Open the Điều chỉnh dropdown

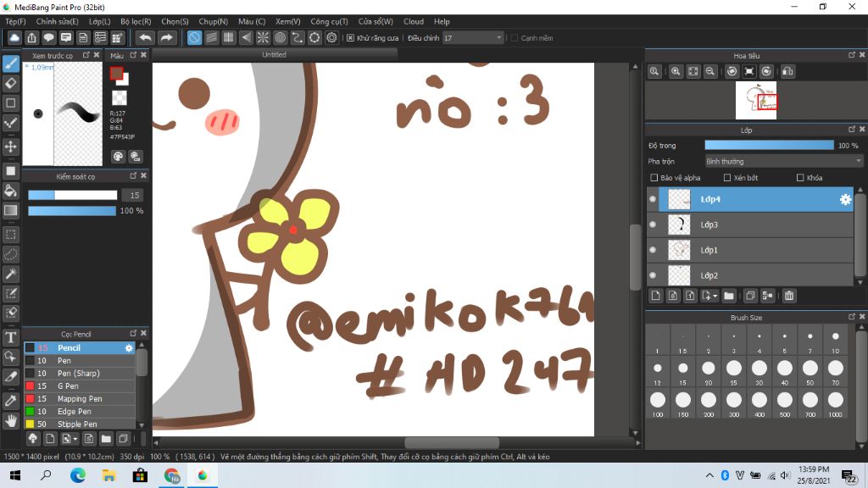pyautogui.click(x=473, y=37)
